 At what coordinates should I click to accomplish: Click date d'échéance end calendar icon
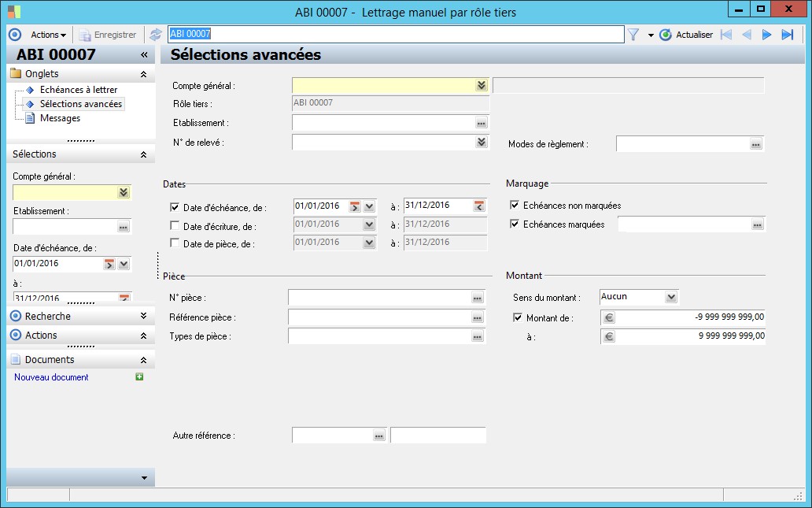pos(479,206)
